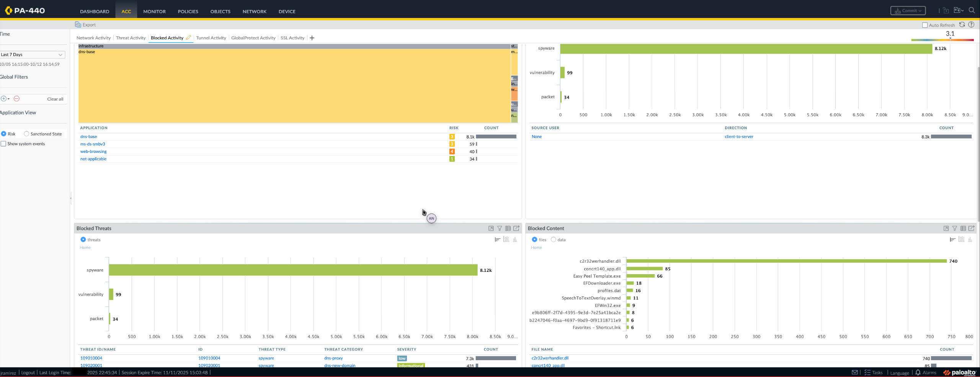
Task: Click the config lock icon in header
Action: 946,10
